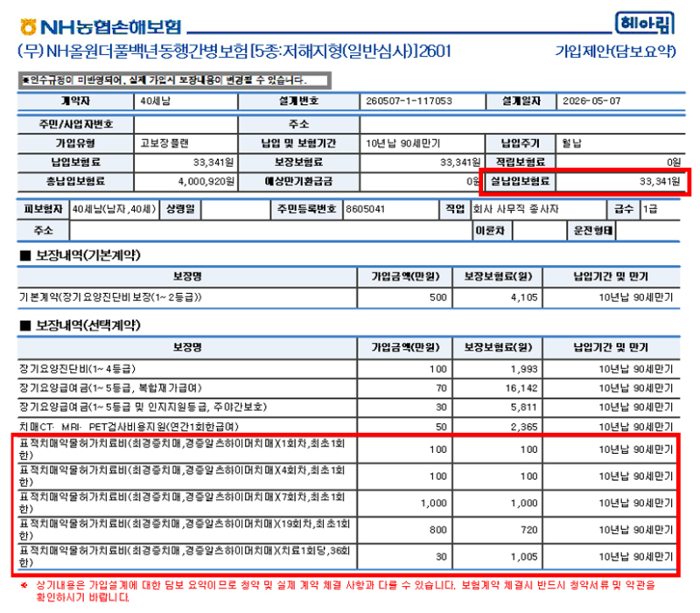Select the 예상만기환급금 value 0원
Image resolution: width=700 pixels, height=613 pixels.
click(473, 182)
